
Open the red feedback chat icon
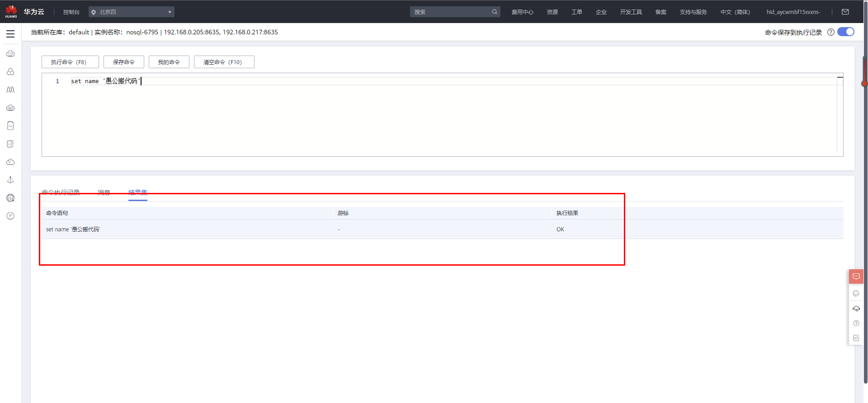click(x=856, y=276)
